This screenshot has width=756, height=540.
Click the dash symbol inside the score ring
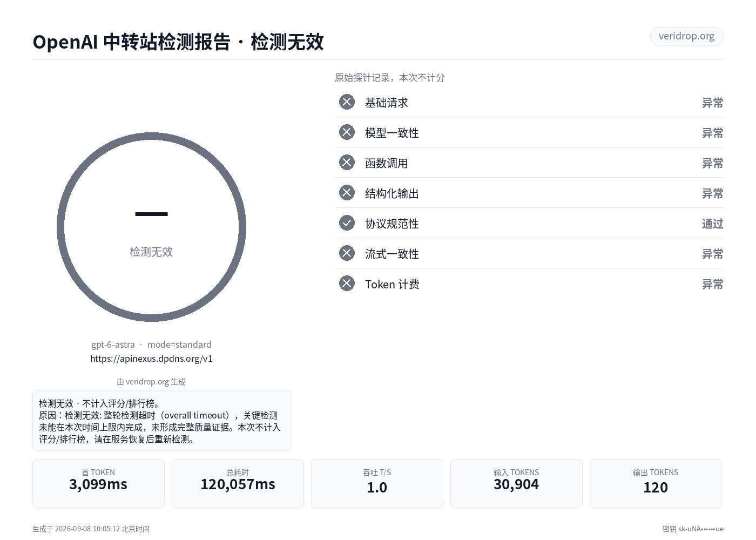point(151,214)
